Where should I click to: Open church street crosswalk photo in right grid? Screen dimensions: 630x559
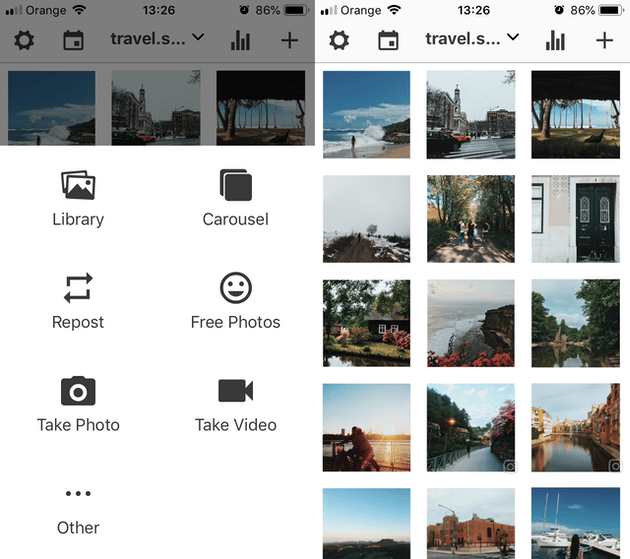(471, 115)
